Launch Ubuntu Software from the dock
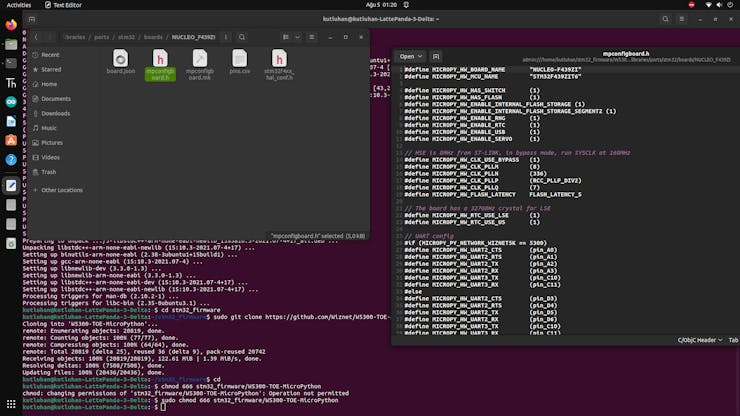Screen dimensions: 740x416 (x=11, y=141)
